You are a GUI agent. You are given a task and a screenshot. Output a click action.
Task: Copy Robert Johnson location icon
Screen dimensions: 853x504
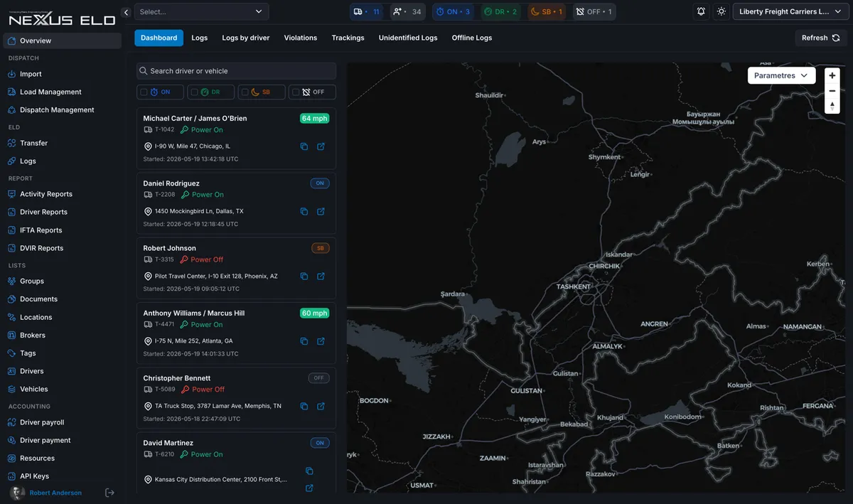click(304, 276)
